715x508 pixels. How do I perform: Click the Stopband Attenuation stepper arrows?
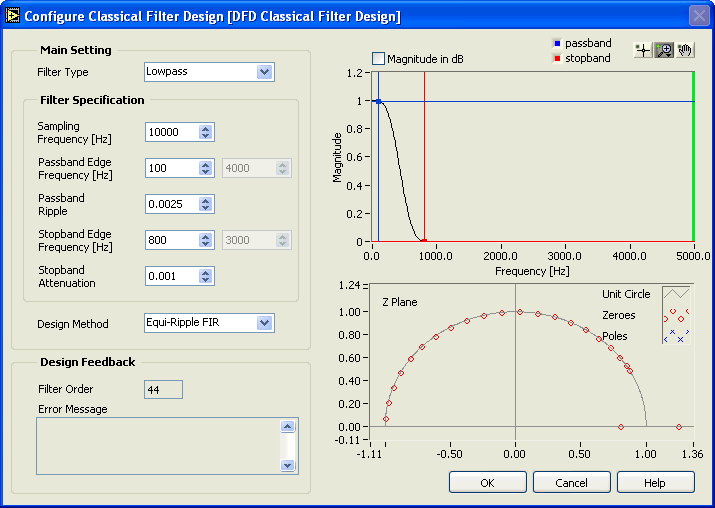[206, 276]
